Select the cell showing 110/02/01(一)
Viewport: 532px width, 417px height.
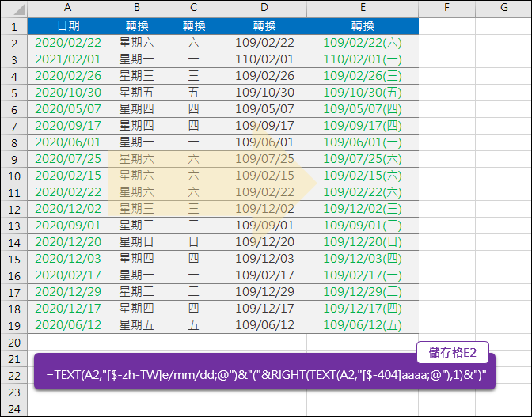pos(363,59)
